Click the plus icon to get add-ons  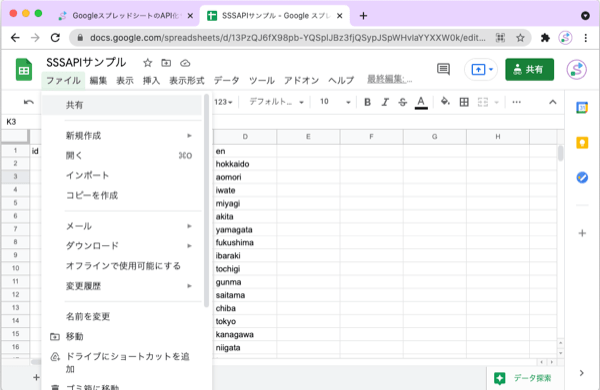(x=582, y=233)
